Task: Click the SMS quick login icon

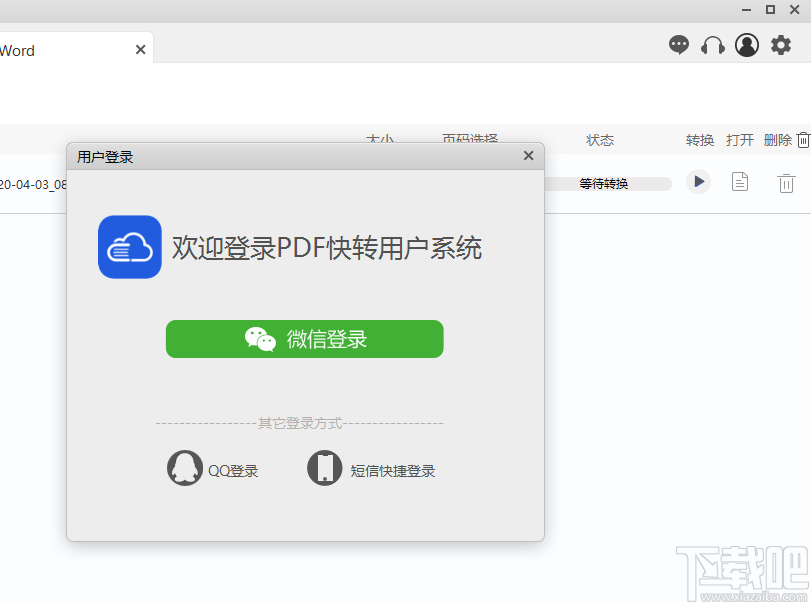Action: click(324, 468)
